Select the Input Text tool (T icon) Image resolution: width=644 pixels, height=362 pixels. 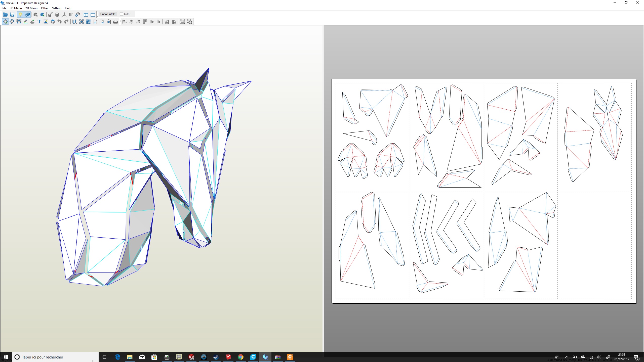tap(39, 22)
